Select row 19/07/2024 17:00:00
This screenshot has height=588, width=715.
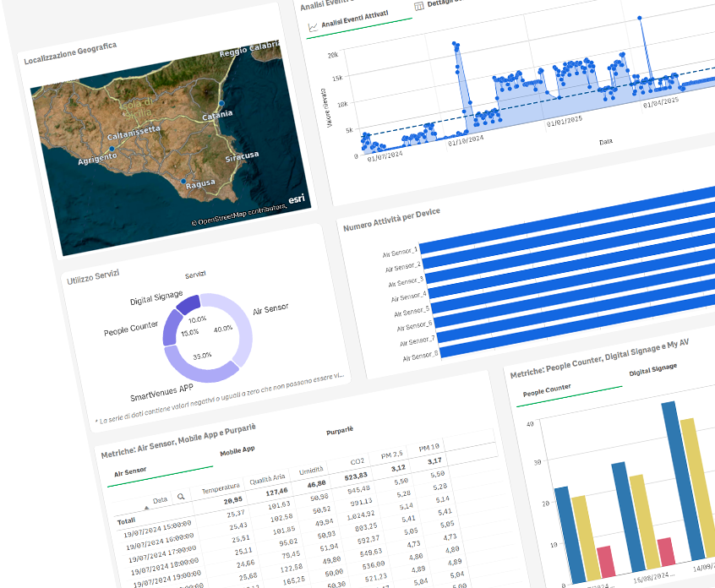pyautogui.click(x=162, y=554)
